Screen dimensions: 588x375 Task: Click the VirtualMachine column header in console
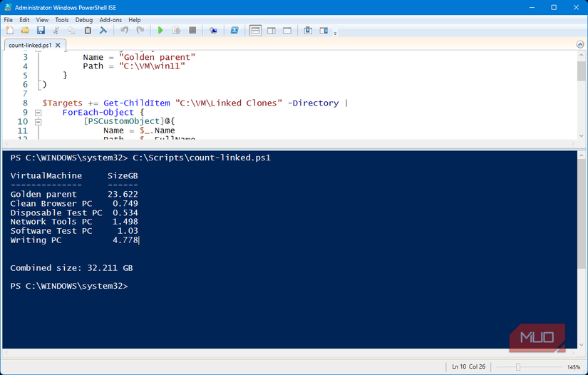(46, 176)
